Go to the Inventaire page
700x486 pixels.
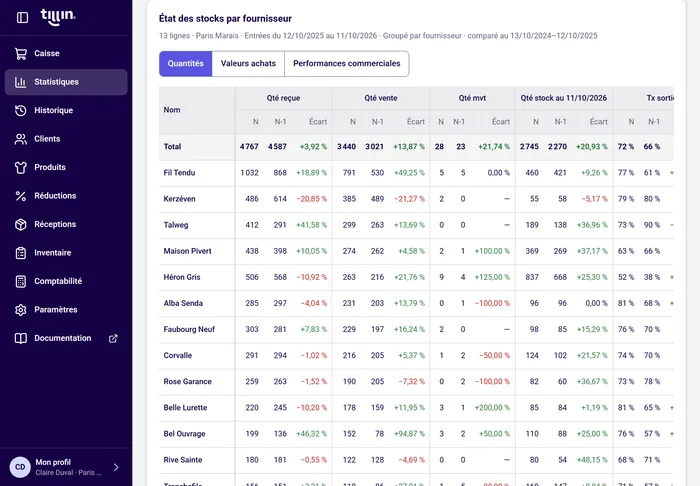pos(66,253)
